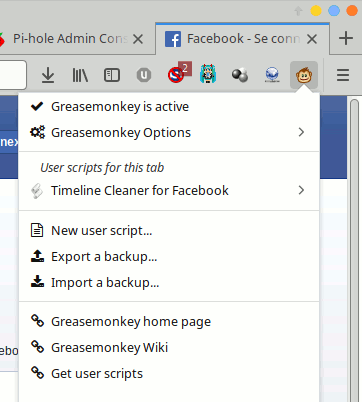This screenshot has height=402, width=362.
Task: Select Import a backup...
Action: click(169, 282)
